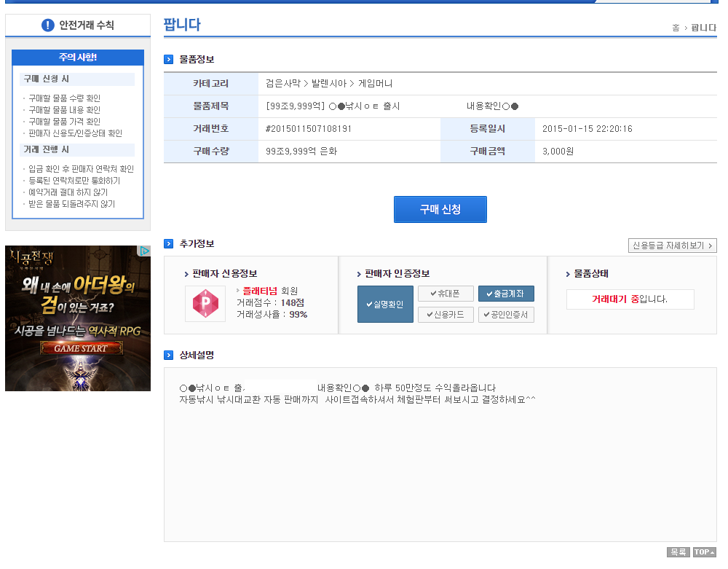
Task: Click the 구매 신청 purchase button
Action: pyautogui.click(x=440, y=209)
